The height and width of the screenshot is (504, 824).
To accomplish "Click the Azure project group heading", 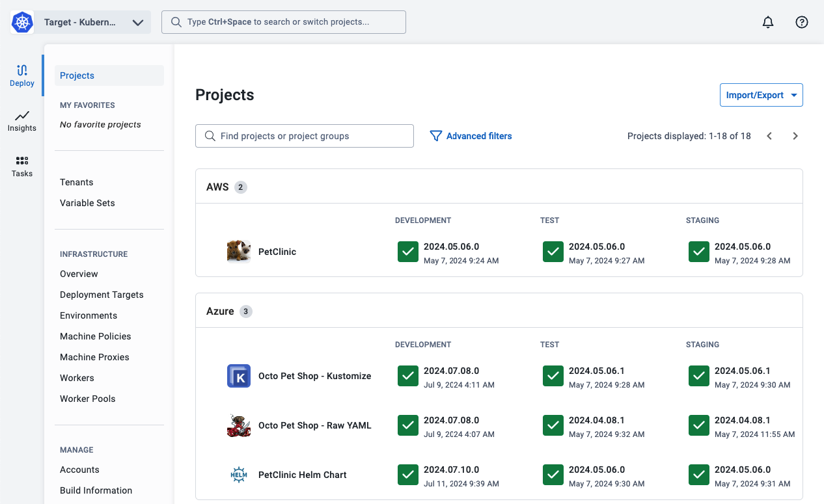I will pos(220,312).
